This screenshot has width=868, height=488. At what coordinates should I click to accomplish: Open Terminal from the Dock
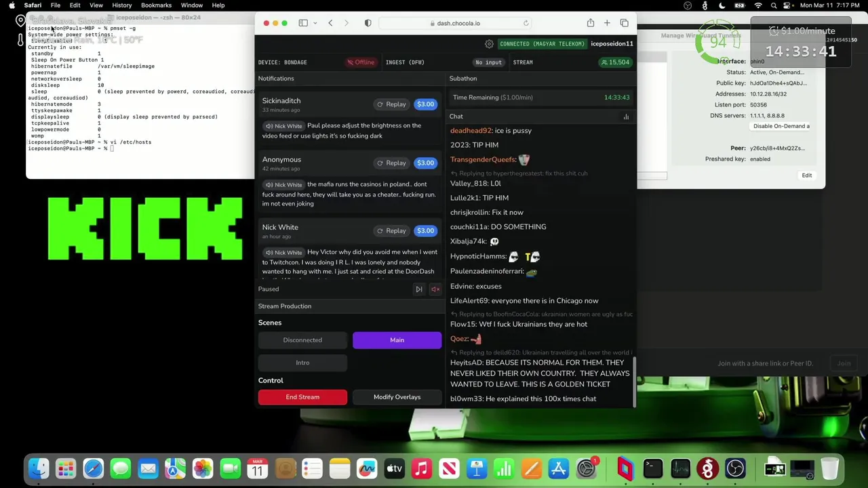pos(653,468)
